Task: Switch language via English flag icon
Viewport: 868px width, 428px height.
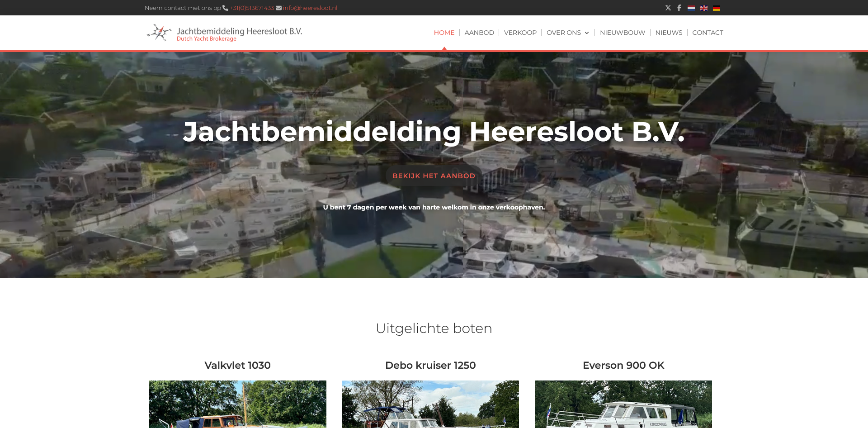Action: coord(704,8)
